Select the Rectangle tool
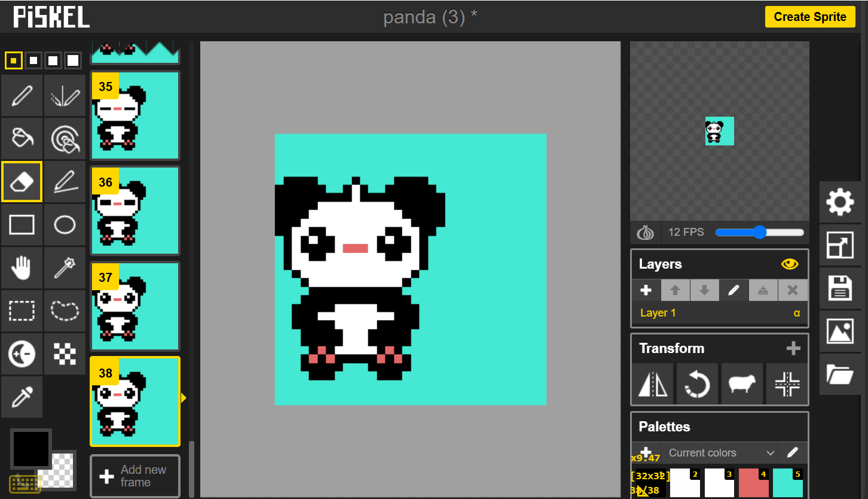 pyautogui.click(x=22, y=224)
